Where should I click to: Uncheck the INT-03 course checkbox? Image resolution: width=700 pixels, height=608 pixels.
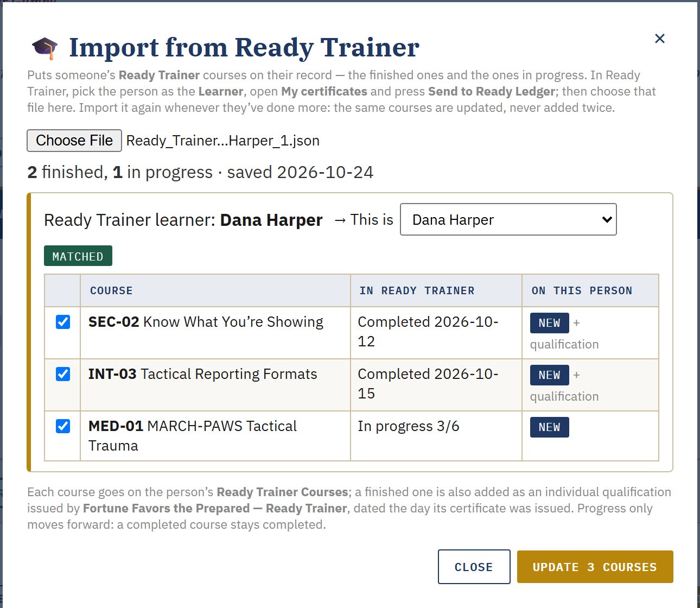63,374
